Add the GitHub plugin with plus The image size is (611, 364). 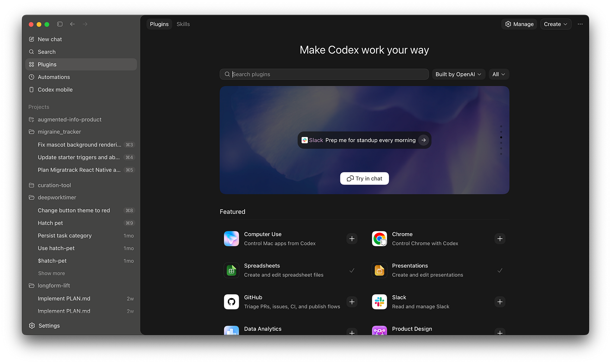[x=352, y=302]
